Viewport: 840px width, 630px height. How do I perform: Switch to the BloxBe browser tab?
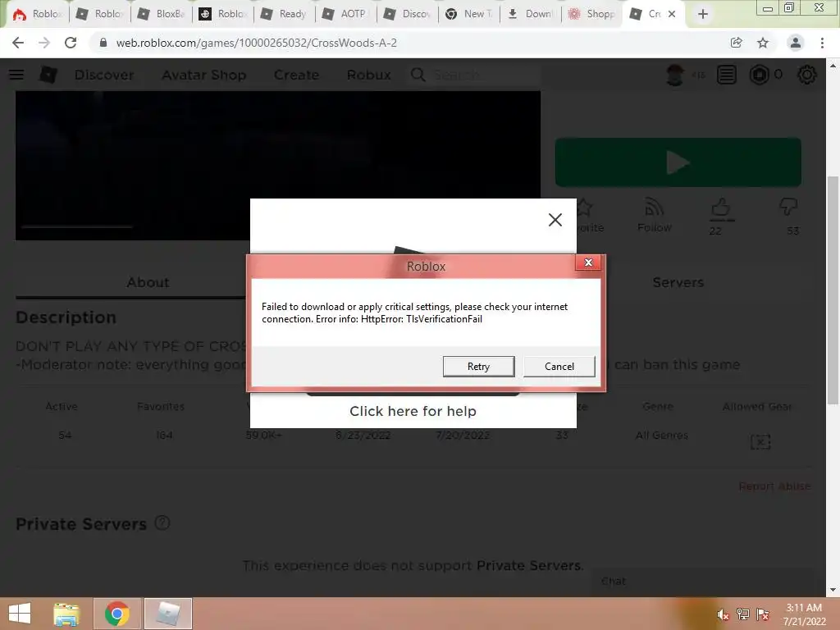[x=162, y=14]
